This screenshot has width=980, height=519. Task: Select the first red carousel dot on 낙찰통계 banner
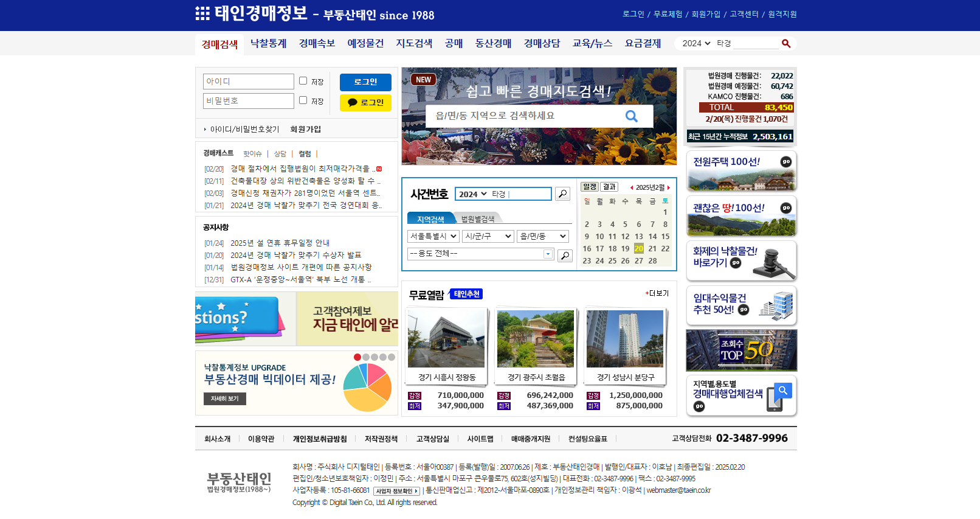tap(357, 357)
